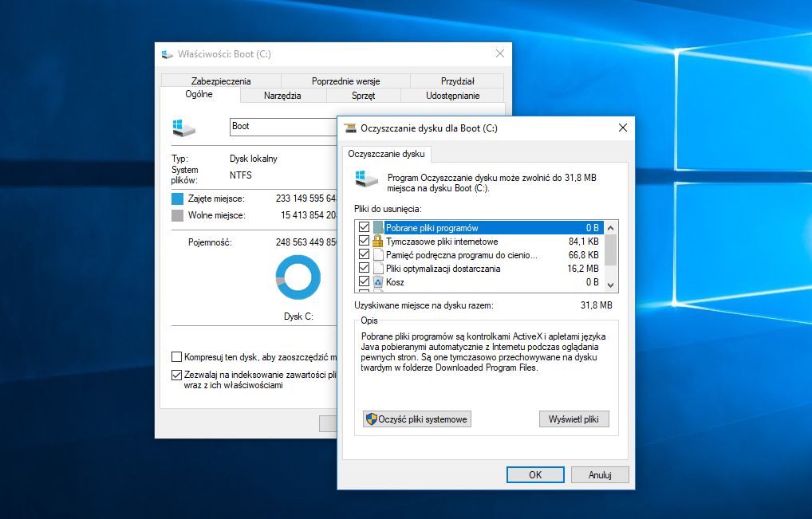Click the 66,8 KB size value
This screenshot has width=812, height=519.
584,255
